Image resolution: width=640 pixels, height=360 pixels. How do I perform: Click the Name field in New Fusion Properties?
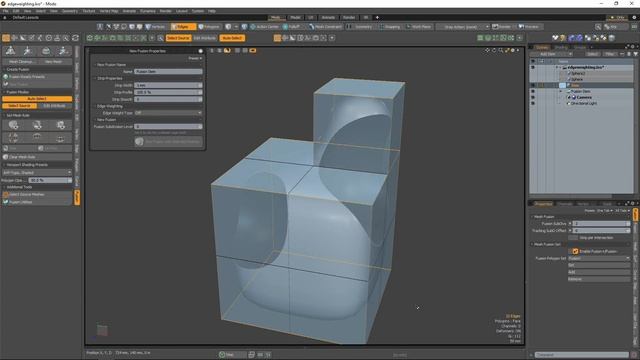pos(168,71)
